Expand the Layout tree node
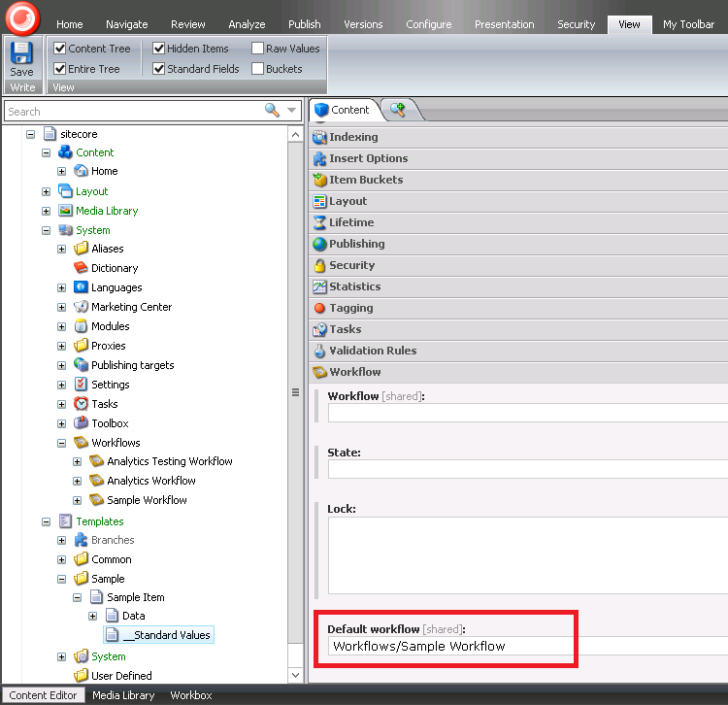 46,191
